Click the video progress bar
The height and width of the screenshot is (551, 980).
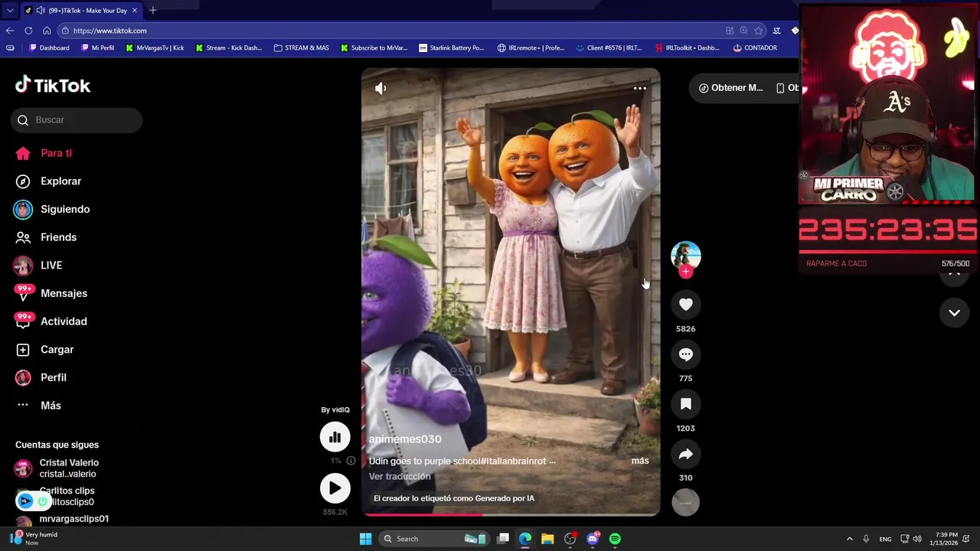pyautogui.click(x=511, y=514)
